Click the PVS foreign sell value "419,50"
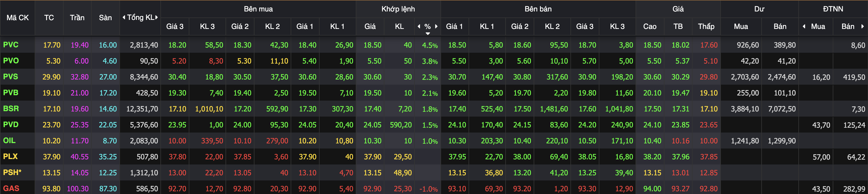Screen dimensions: 868x194 point(854,77)
